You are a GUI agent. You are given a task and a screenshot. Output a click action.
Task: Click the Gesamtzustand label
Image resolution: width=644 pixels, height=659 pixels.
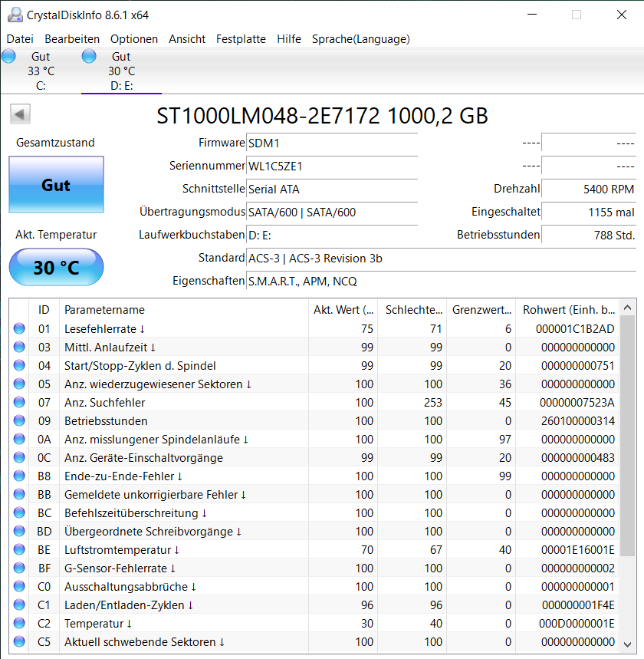tap(55, 143)
